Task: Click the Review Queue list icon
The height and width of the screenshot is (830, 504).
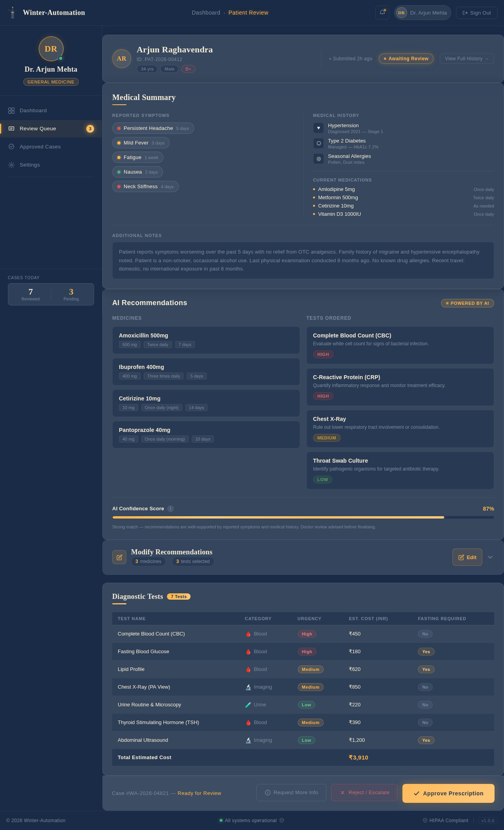Action: point(11,129)
